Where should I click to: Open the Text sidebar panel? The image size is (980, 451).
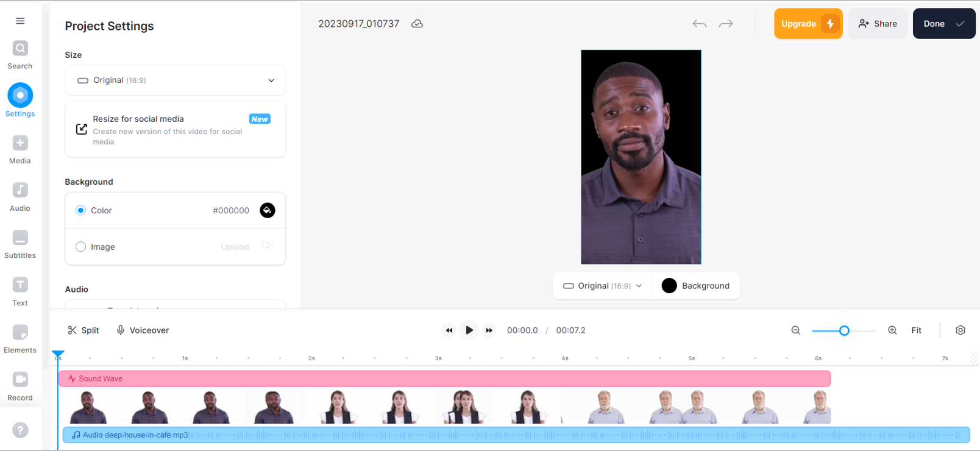[x=20, y=291]
